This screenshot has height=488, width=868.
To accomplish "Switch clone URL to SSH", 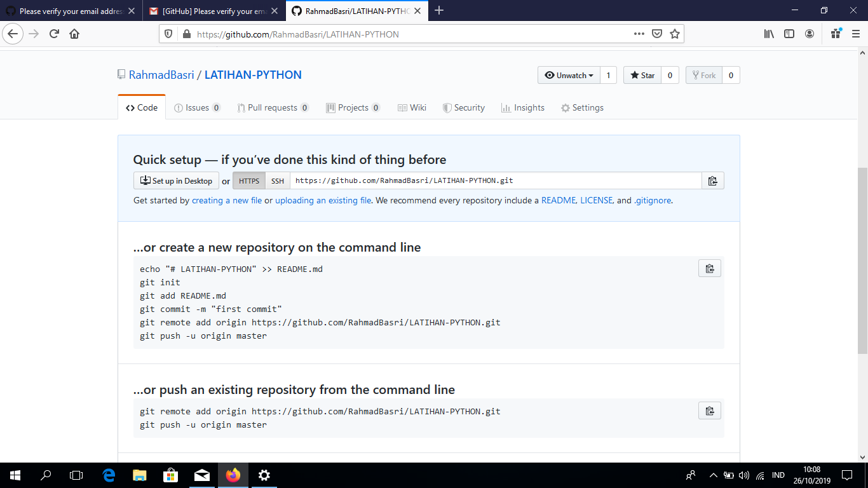I will 277,180.
